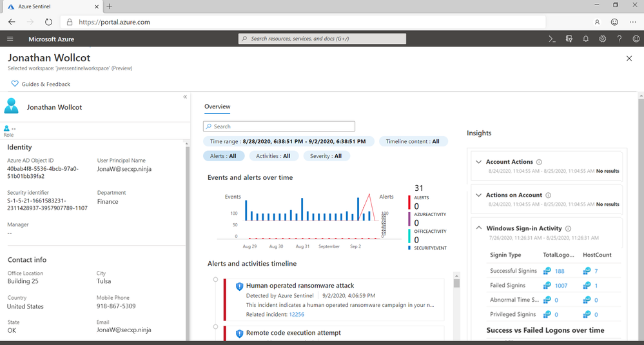The image size is (644, 345).
Task: Open the Azure feedback smiley icon
Action: click(636, 39)
